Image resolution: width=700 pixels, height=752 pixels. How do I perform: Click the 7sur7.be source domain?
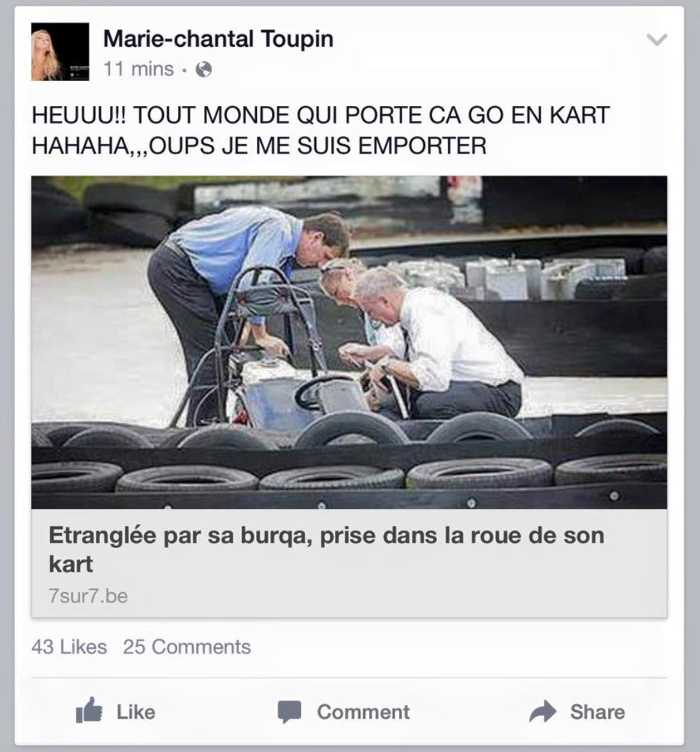pyautogui.click(x=88, y=596)
